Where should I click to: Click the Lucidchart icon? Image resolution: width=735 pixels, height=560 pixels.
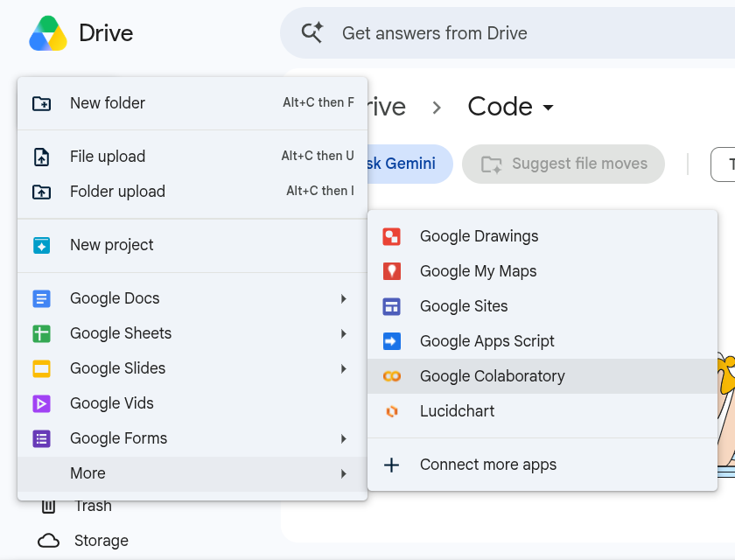[391, 411]
